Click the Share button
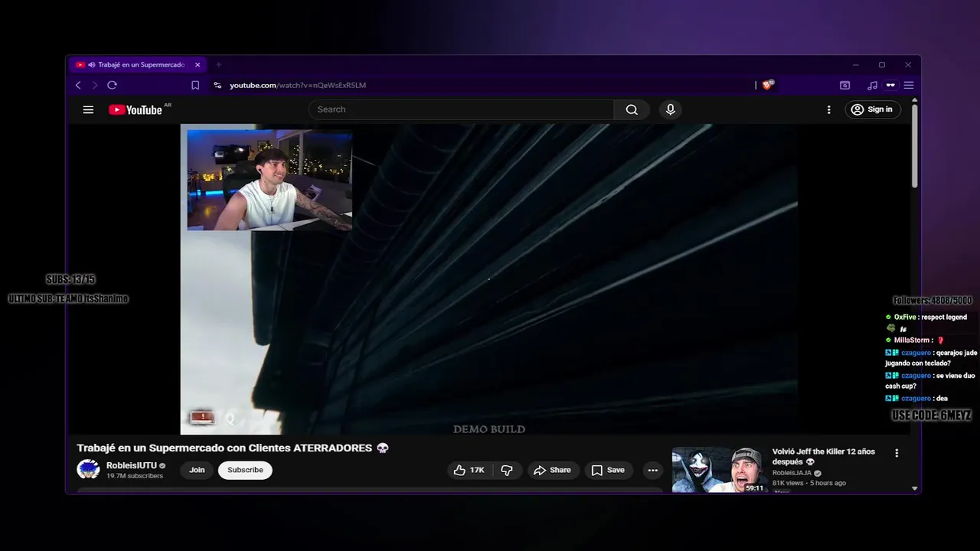 [552, 470]
